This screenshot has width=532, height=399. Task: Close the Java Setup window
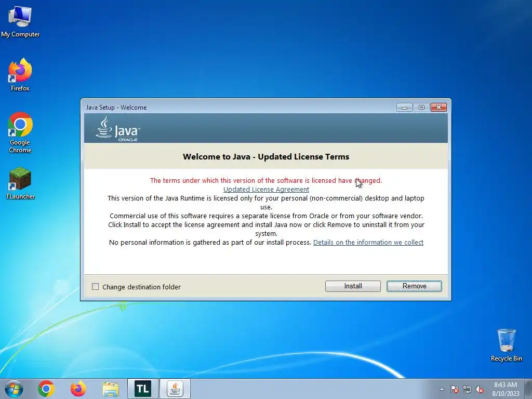(x=438, y=107)
